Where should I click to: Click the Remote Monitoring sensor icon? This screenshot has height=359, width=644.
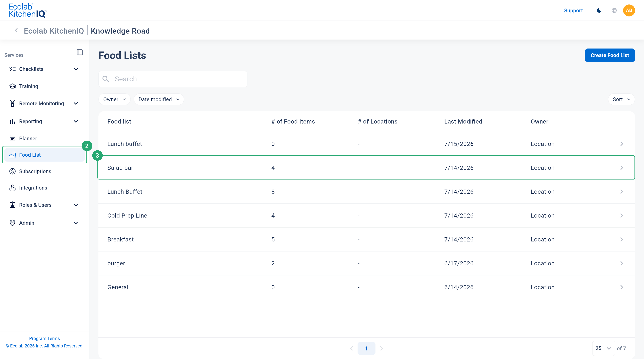pyautogui.click(x=12, y=103)
